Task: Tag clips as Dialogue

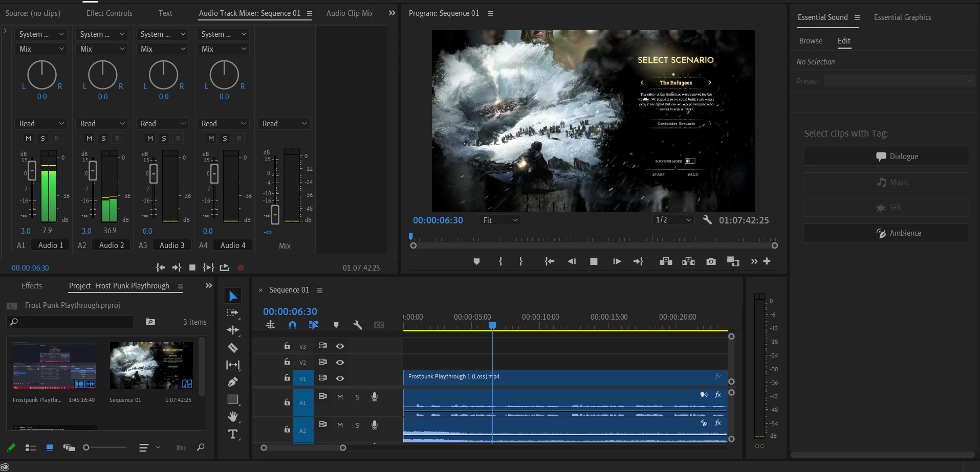Action: [886, 156]
